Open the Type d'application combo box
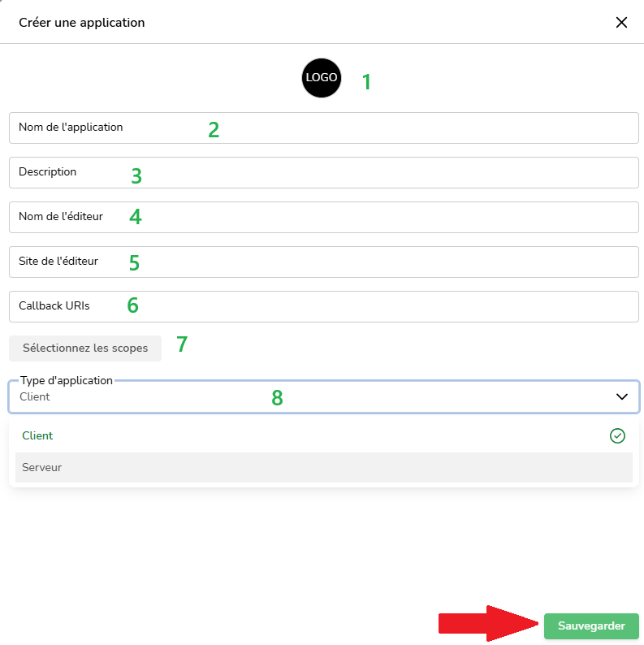 (323, 397)
